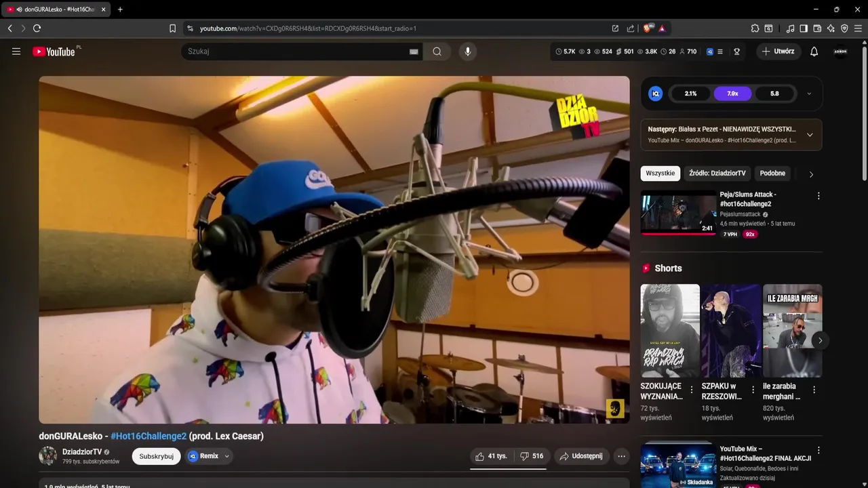Open Brave VPN shield icon

844,28
